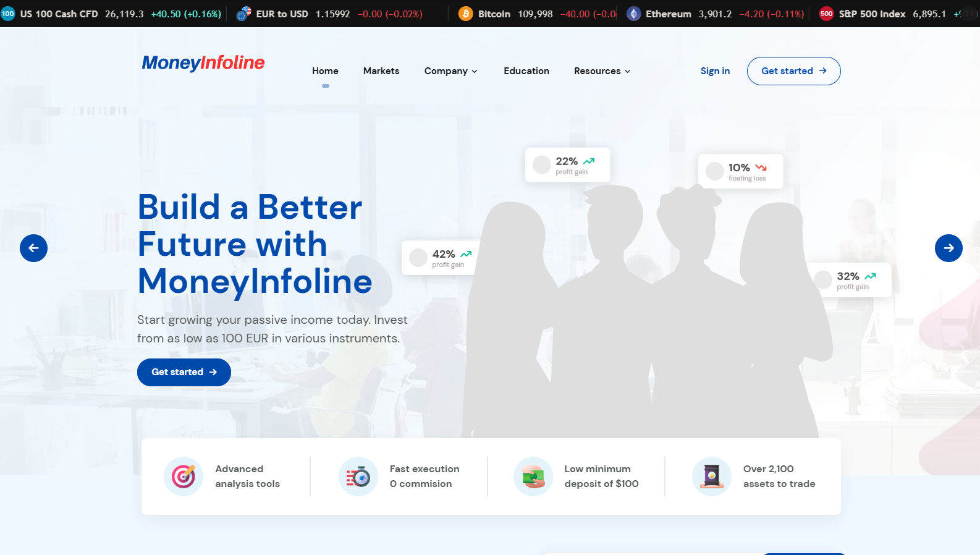Screen dimensions: 980x555
Task: Click the US 100 Cash CFD ticker icon
Action: pos(7,14)
